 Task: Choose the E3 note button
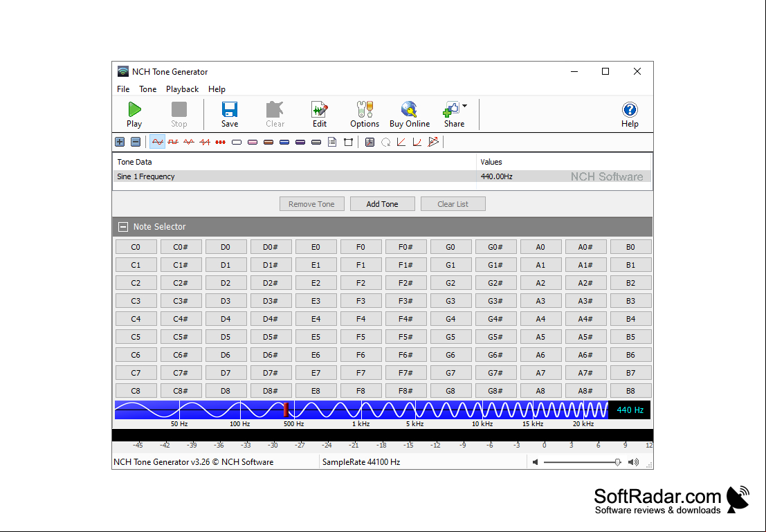click(x=316, y=301)
